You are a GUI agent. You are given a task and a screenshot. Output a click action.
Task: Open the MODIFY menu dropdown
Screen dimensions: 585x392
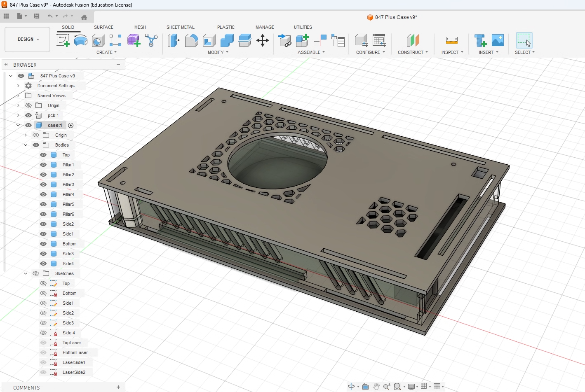218,52
